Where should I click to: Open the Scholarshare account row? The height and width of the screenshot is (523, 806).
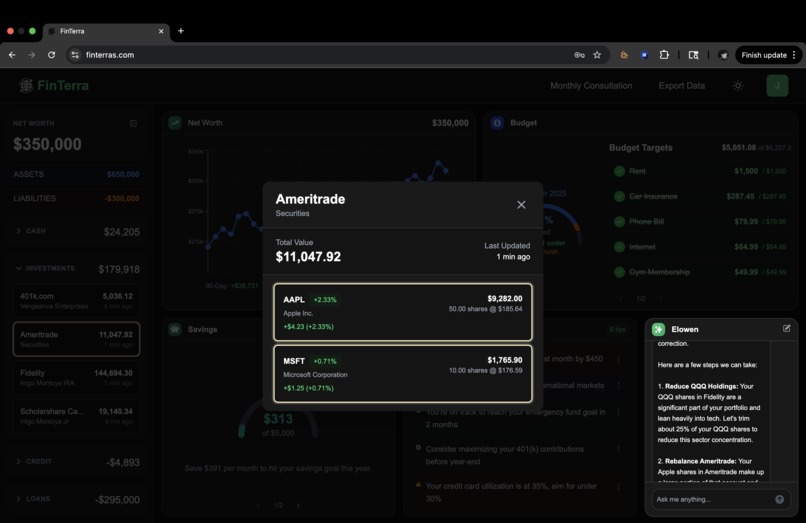pos(76,416)
